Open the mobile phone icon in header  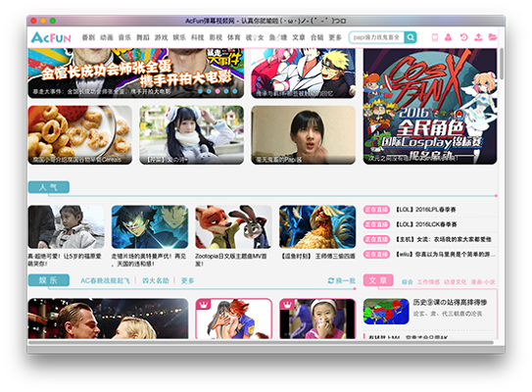(x=435, y=37)
